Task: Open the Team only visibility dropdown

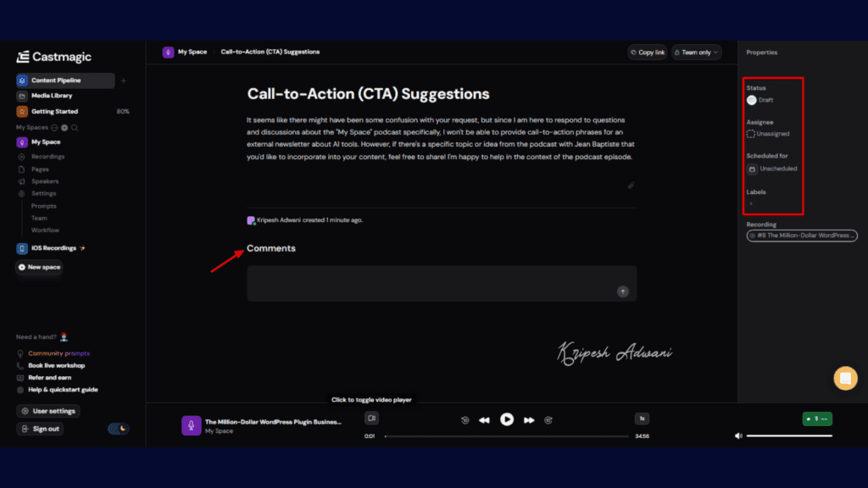Action: 695,52
